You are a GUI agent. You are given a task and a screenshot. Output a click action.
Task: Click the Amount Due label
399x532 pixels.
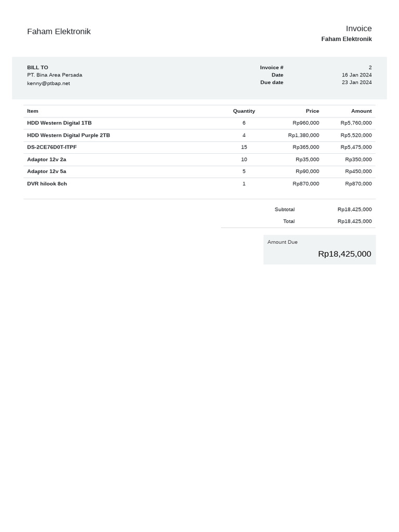pyautogui.click(x=282, y=242)
